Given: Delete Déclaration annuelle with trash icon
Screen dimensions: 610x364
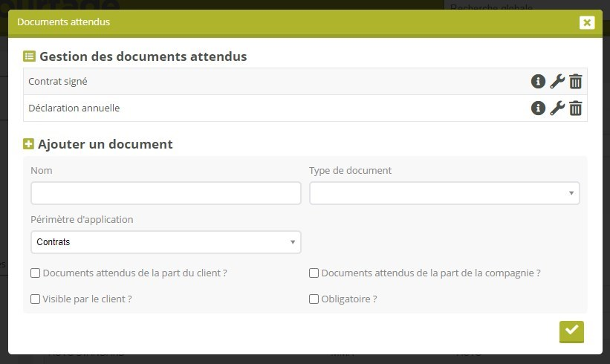Looking at the screenshot, I should 576,108.
